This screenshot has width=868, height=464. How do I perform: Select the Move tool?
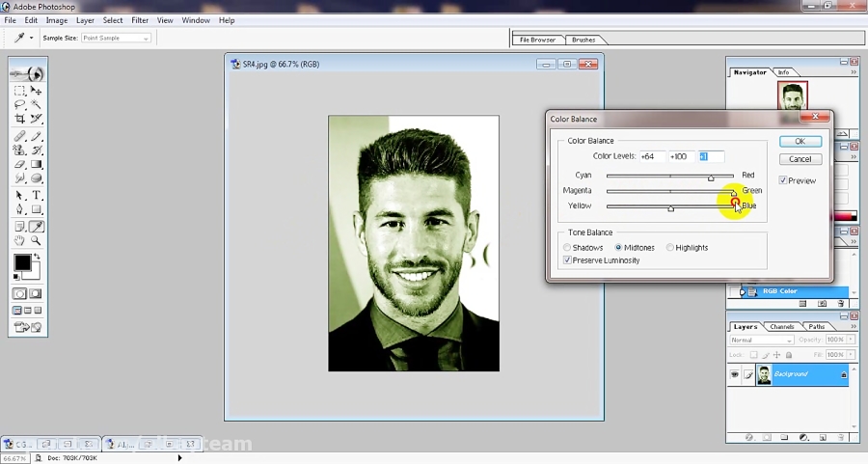pyautogui.click(x=36, y=91)
